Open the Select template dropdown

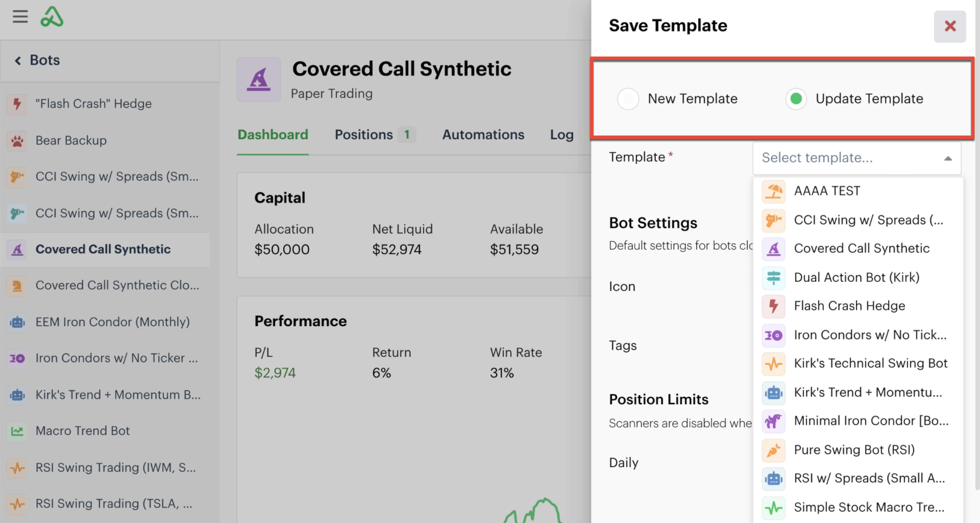coord(848,158)
